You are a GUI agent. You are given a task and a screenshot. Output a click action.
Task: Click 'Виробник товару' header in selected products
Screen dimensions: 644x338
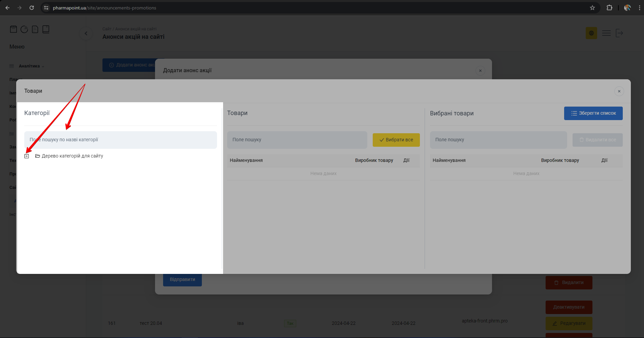[560, 160]
